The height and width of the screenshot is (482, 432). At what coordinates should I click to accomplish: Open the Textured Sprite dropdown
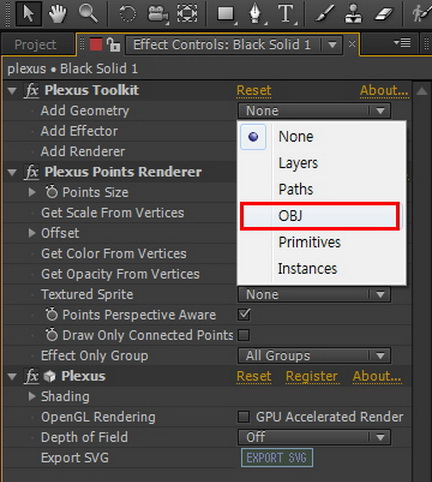click(x=314, y=295)
